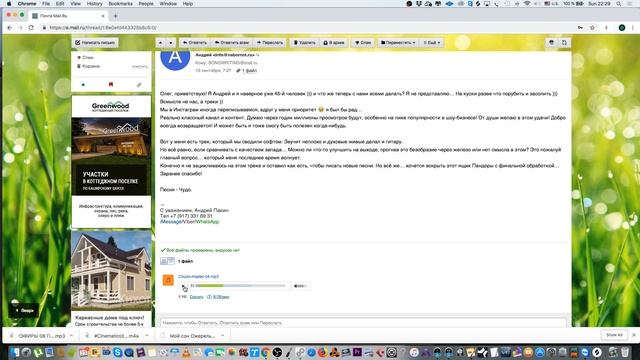Click the quick reply input field

coord(363,322)
